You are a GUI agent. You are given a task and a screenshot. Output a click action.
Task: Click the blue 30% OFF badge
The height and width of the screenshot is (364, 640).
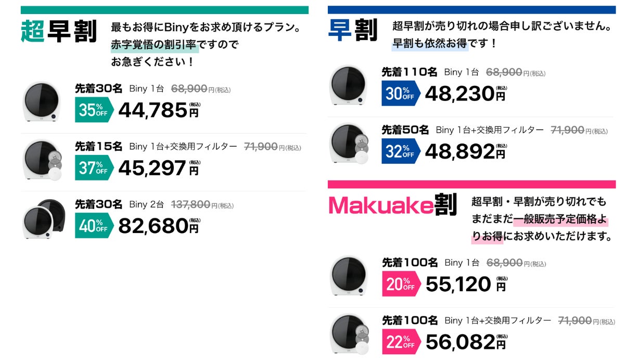pyautogui.click(x=401, y=93)
